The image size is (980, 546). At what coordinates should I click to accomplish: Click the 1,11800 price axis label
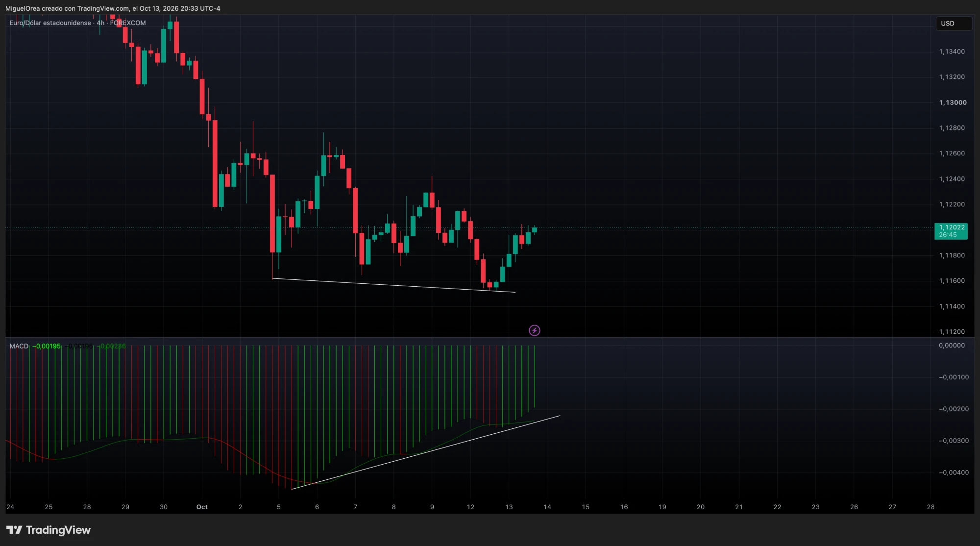tap(952, 255)
